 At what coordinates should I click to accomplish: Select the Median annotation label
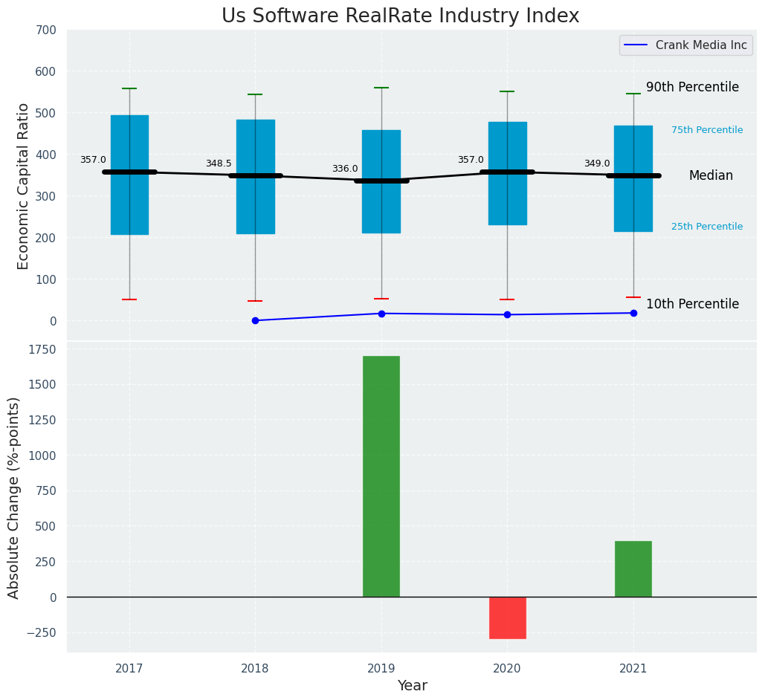(710, 176)
